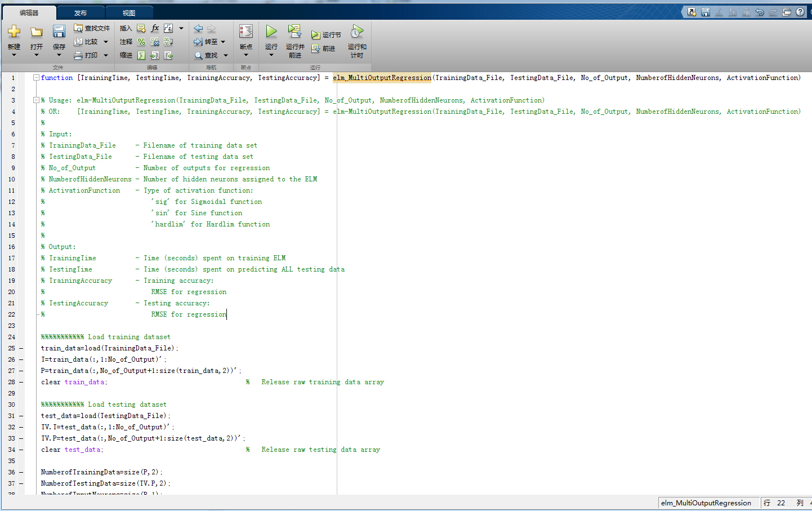This screenshot has height=511, width=812.
Task: Toggle breakpoint dash on line 33
Action: click(21, 438)
